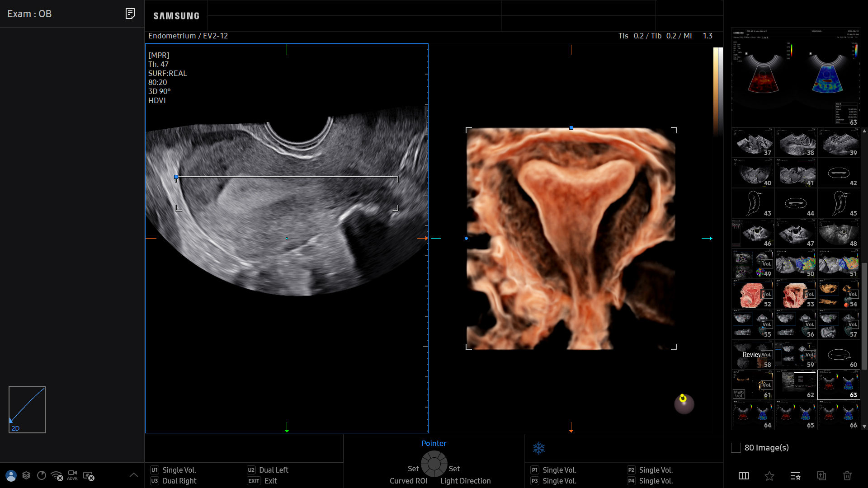Viewport: 868px width, 488px height.
Task: Select U3 Dual Right layout
Action: tap(174, 481)
